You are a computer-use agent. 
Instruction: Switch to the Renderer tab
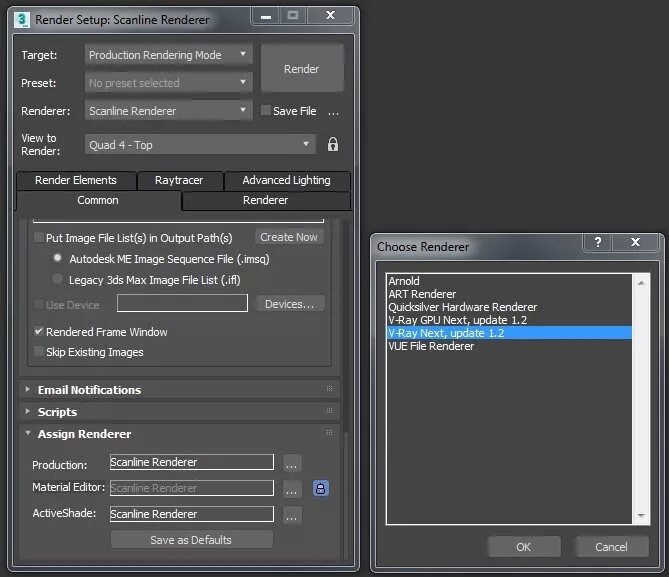[265, 200]
